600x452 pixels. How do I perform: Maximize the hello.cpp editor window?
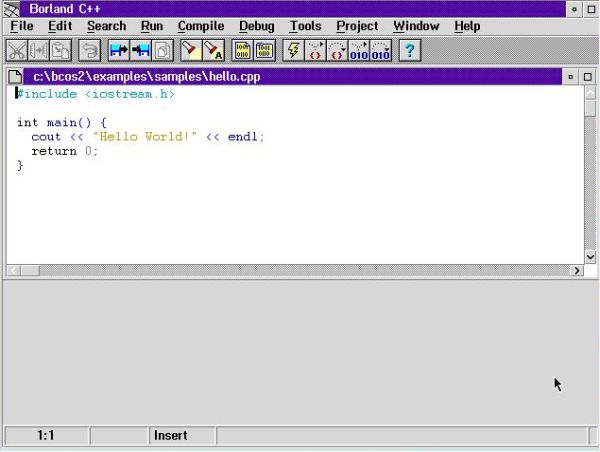[588, 77]
